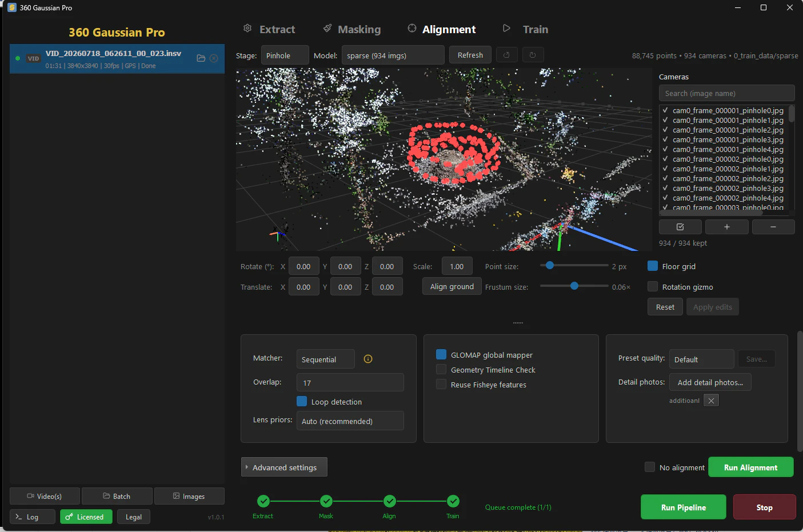Select cam0_frame_000002_pinhole1.jpg in Cameras list
Viewport: 803px width, 532px height.
[x=728, y=169]
